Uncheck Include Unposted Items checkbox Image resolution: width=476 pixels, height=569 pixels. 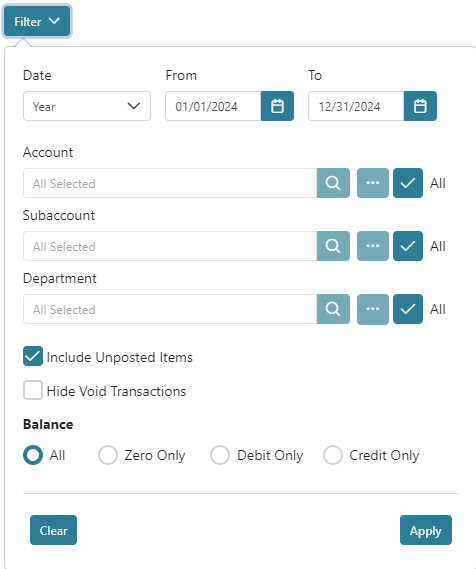pyautogui.click(x=33, y=356)
